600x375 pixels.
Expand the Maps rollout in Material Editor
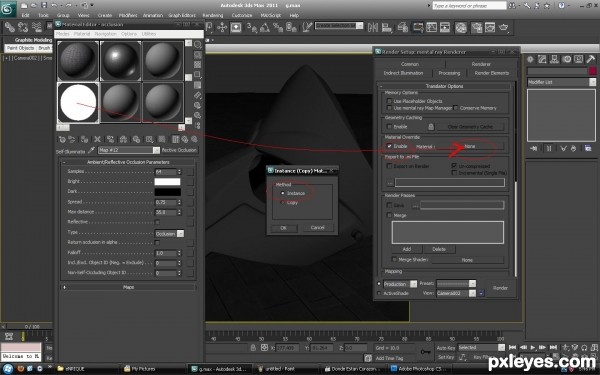pos(128,287)
